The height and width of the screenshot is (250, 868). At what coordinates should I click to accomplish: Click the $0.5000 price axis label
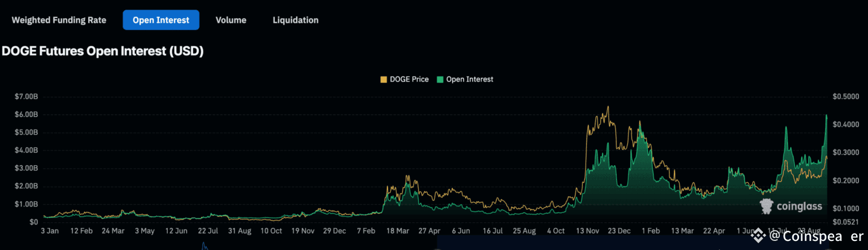click(847, 97)
